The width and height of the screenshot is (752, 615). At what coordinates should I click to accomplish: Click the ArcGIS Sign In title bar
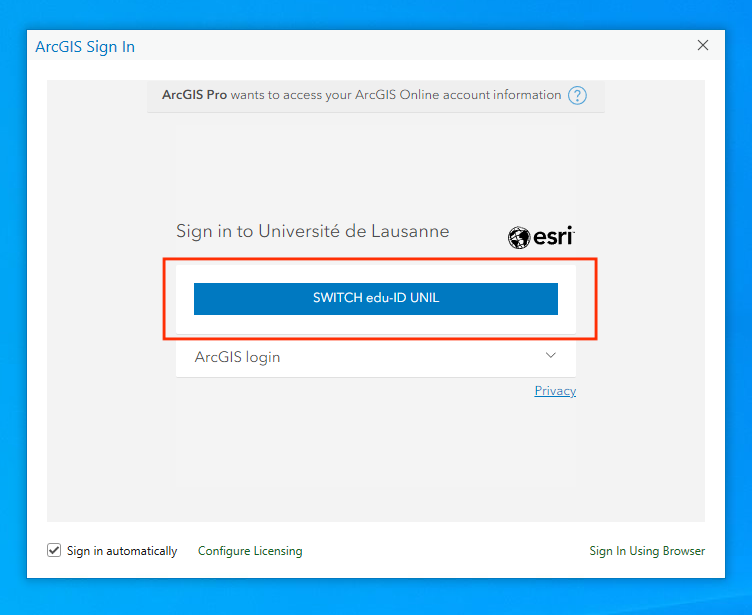(x=350, y=46)
